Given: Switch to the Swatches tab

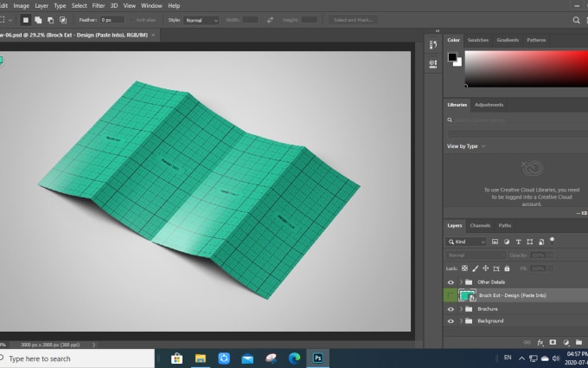Looking at the screenshot, I should [x=477, y=40].
